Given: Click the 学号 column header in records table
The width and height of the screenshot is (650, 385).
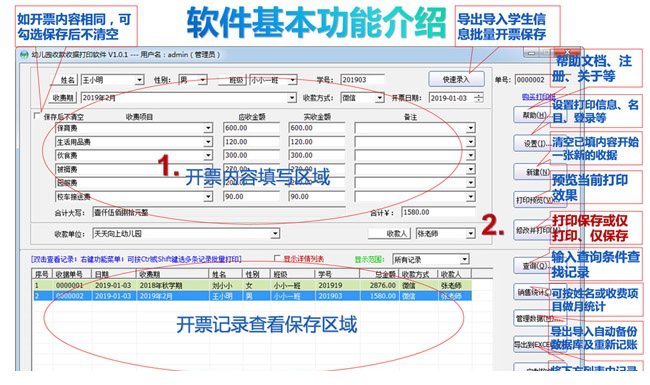Looking at the screenshot, I should (x=337, y=274).
